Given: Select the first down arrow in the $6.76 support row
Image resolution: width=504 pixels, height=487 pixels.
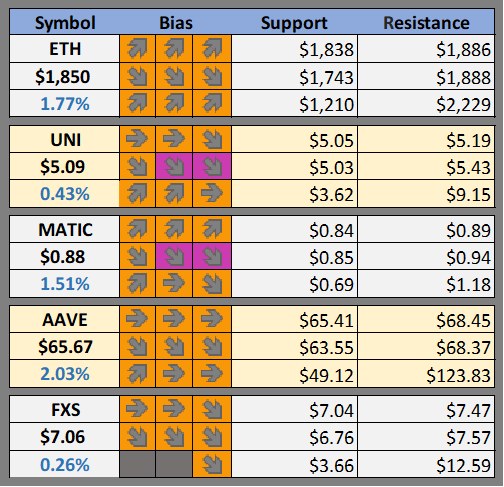Looking at the screenshot, I should click(137, 436).
